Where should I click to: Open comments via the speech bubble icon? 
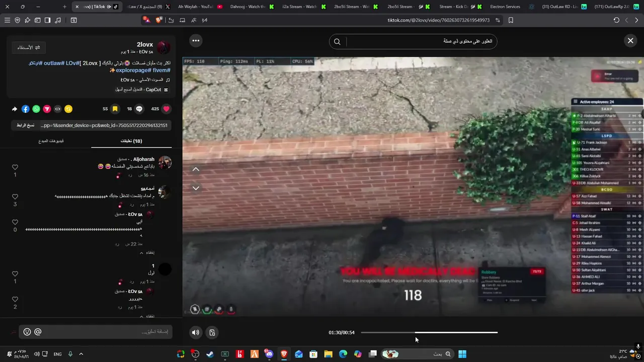pyautogui.click(x=139, y=109)
